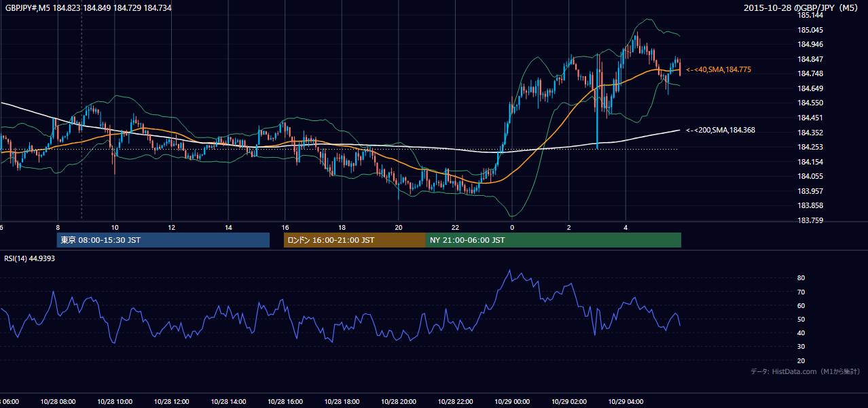The width and height of the screenshot is (868, 408).
Task: Click the 10/28 16:00 date label
Action: click(x=285, y=401)
